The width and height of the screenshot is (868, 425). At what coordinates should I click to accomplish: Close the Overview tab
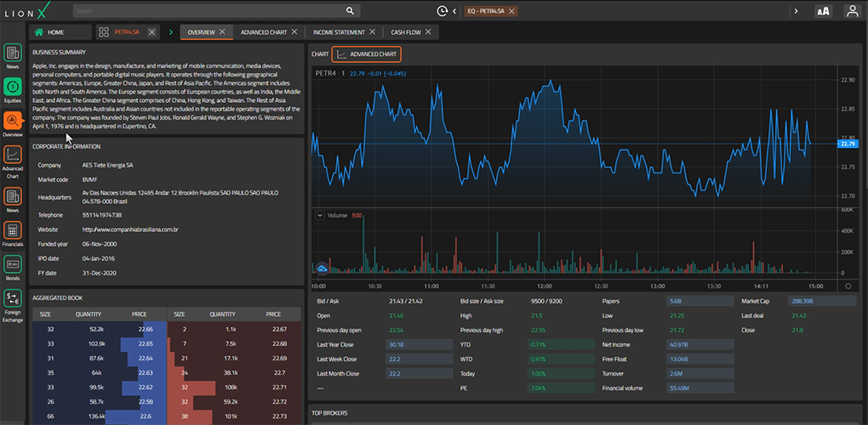(223, 32)
